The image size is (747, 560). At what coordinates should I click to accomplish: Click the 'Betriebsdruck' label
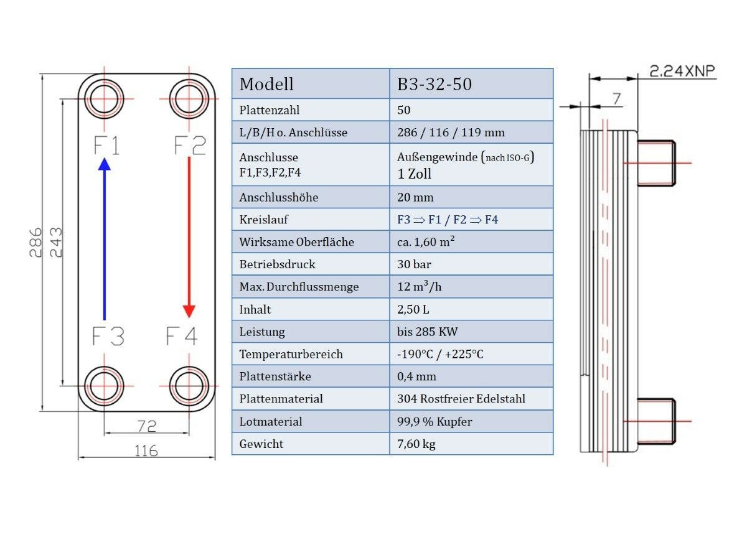[x=277, y=264]
